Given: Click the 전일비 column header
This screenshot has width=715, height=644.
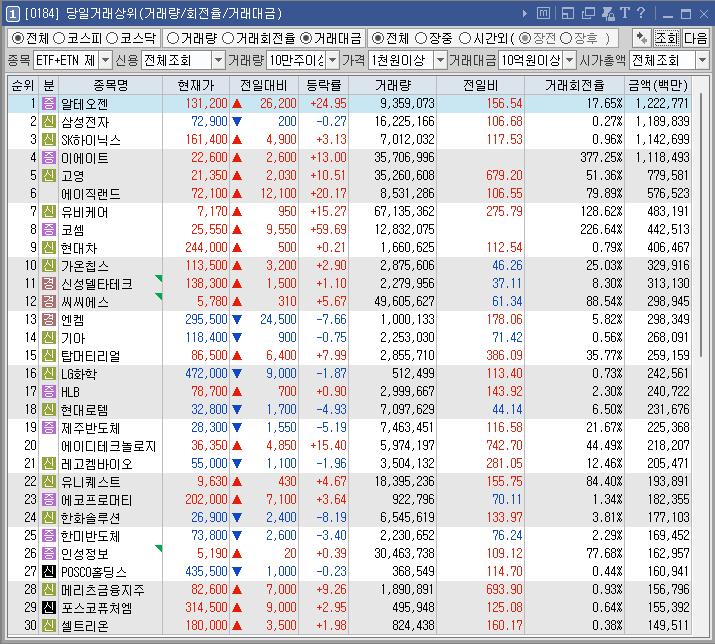Looking at the screenshot, I should [480, 85].
